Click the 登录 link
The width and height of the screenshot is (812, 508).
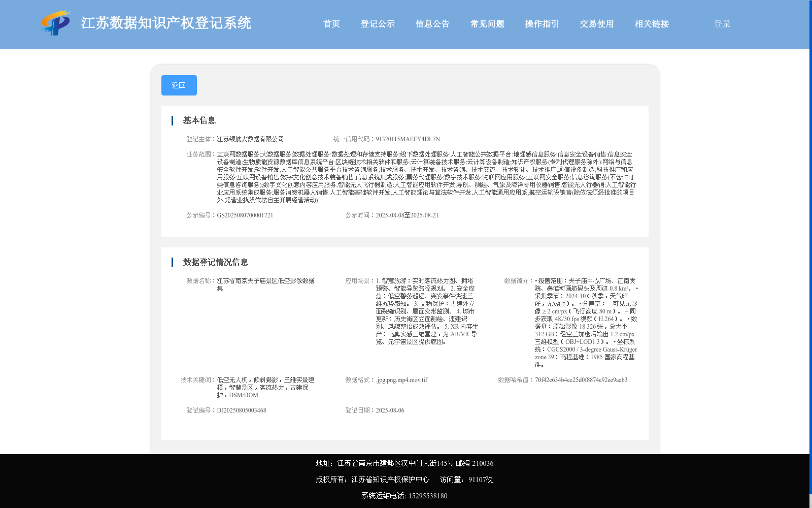pyautogui.click(x=722, y=24)
